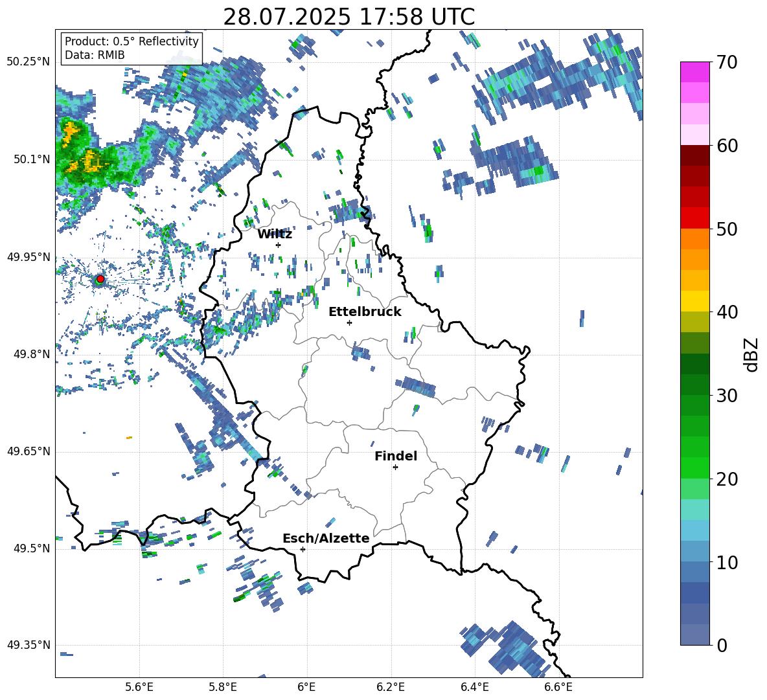767x700 pixels.
Task: Click the 50.1°N latitude label
Action: [x=32, y=159]
